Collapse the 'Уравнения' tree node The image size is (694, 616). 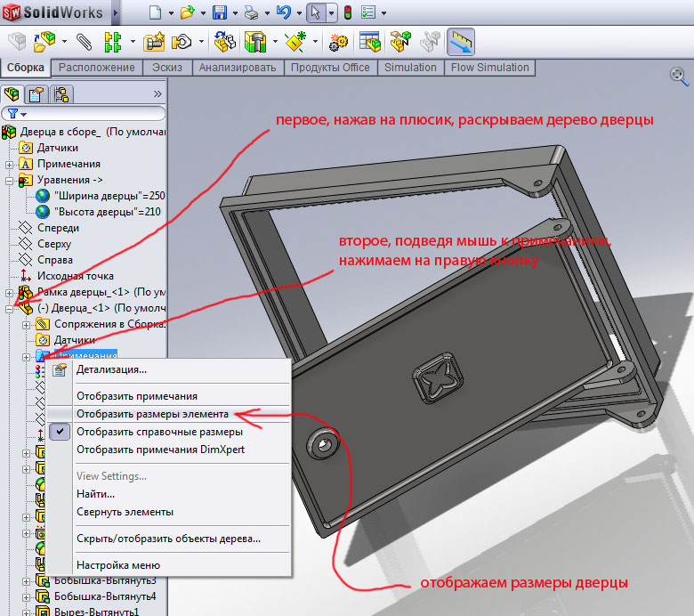10,180
